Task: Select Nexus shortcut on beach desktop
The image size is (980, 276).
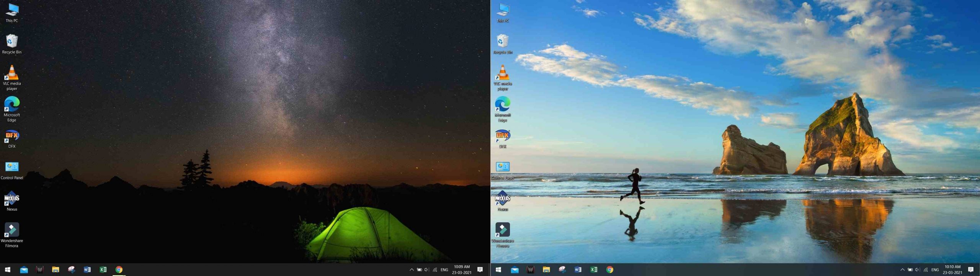Action: [x=503, y=201]
